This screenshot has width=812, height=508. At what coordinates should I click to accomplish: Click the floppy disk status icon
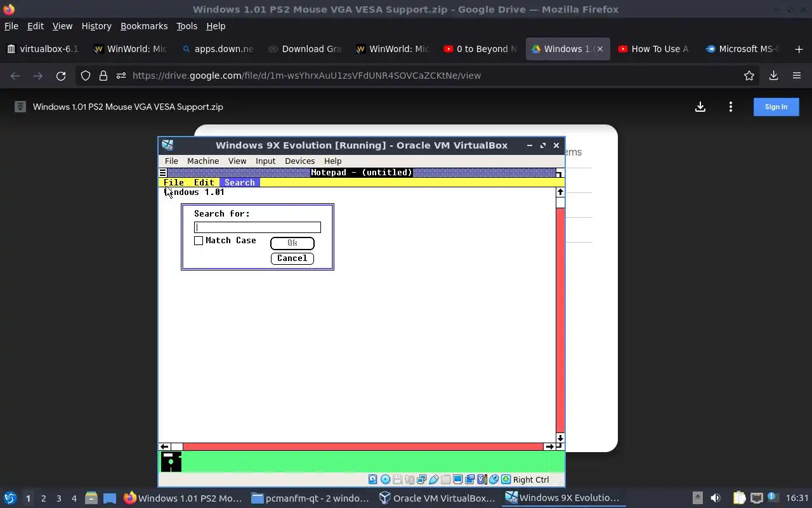tap(397, 479)
